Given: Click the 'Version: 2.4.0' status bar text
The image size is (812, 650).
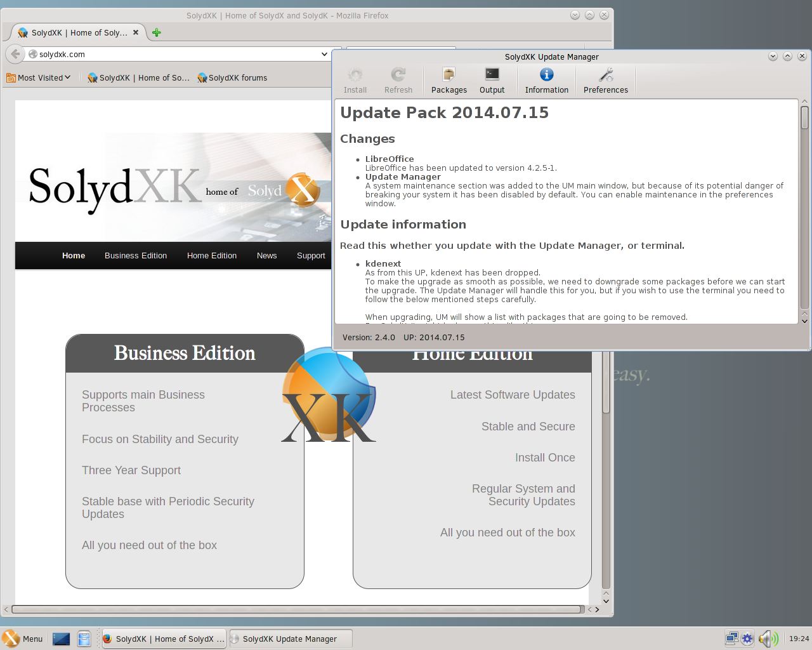Looking at the screenshot, I should click(x=369, y=338).
